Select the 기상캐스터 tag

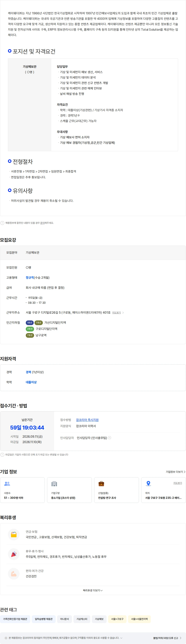point(82,619)
